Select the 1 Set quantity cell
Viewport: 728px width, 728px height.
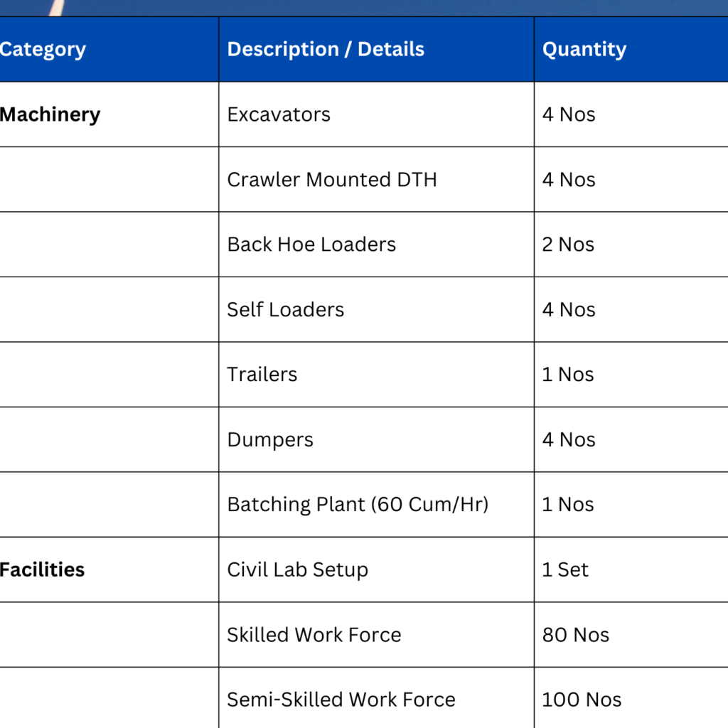[x=565, y=570]
